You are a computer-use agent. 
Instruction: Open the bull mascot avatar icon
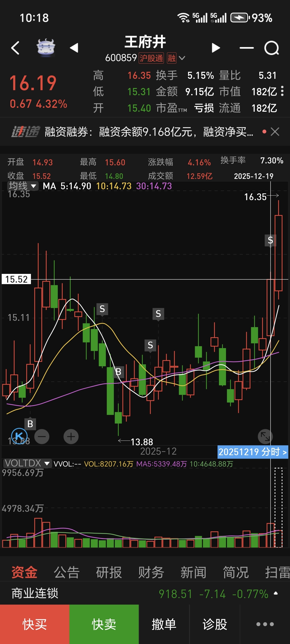46,47
